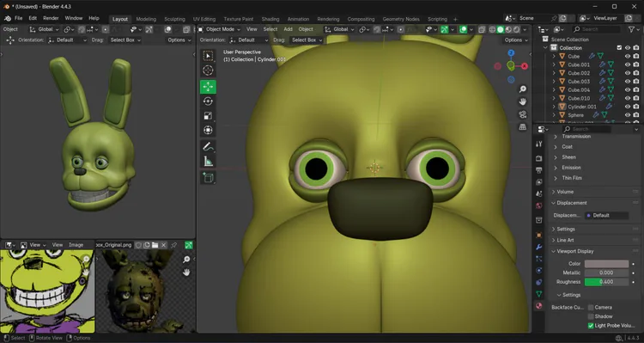The width and height of the screenshot is (644, 343).
Task: Activate the Cursor tool in the viewport toolbar
Action: click(x=209, y=70)
